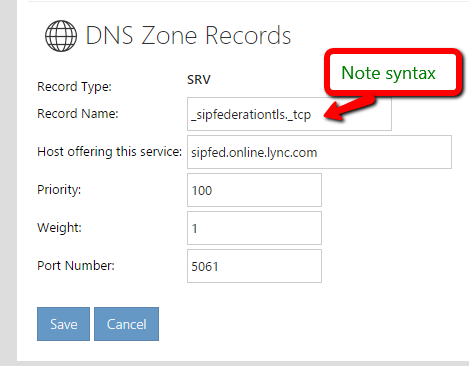The height and width of the screenshot is (366, 469).
Task: Click the DNS Zone Records heading
Action: coord(188,35)
